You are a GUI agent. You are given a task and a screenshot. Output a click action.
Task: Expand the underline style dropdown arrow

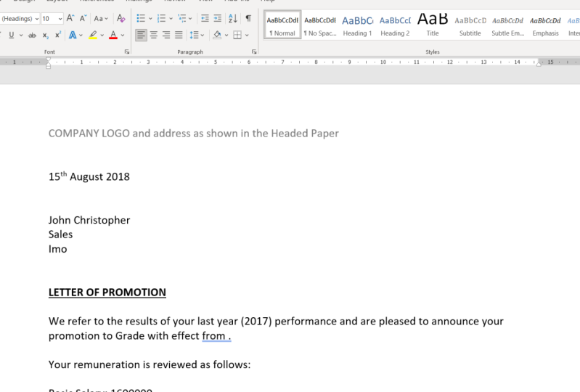click(21, 35)
